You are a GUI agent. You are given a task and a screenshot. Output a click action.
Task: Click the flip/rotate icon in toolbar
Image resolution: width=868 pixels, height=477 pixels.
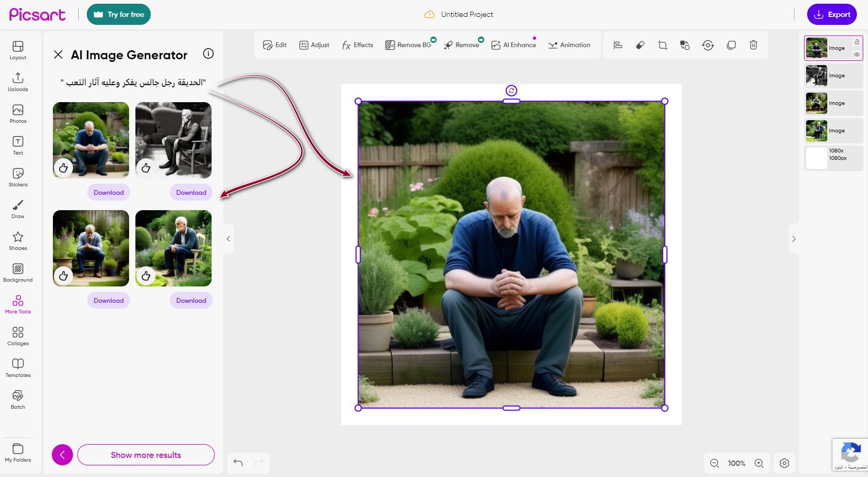pyautogui.click(x=708, y=46)
